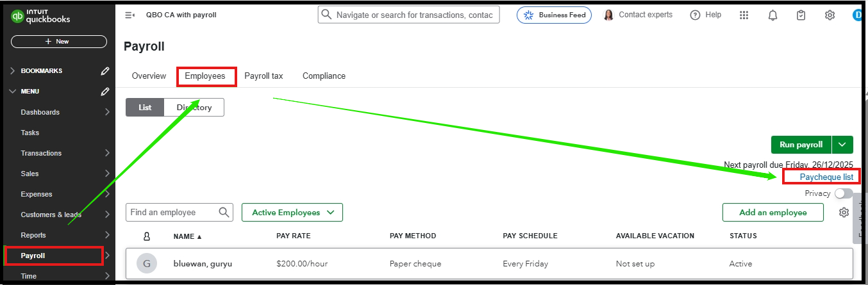
Task: Click the Paycheque list link
Action: [826, 177]
